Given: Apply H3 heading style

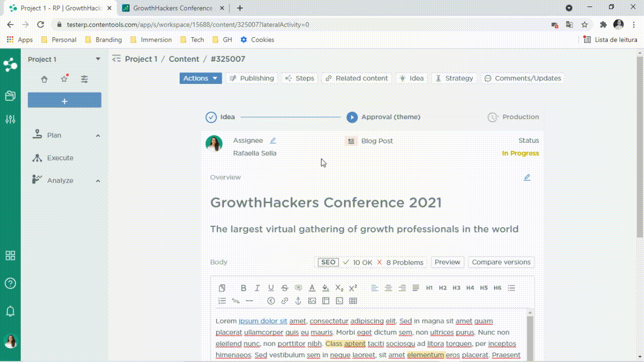Looking at the screenshot, I should [456, 288].
